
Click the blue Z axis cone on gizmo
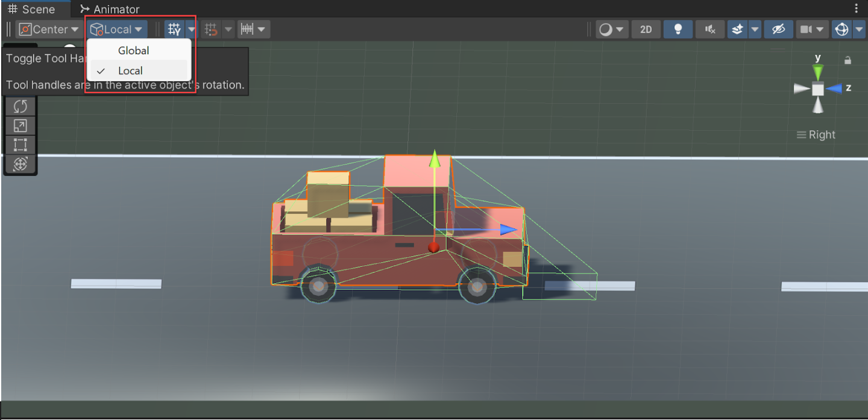coord(834,89)
